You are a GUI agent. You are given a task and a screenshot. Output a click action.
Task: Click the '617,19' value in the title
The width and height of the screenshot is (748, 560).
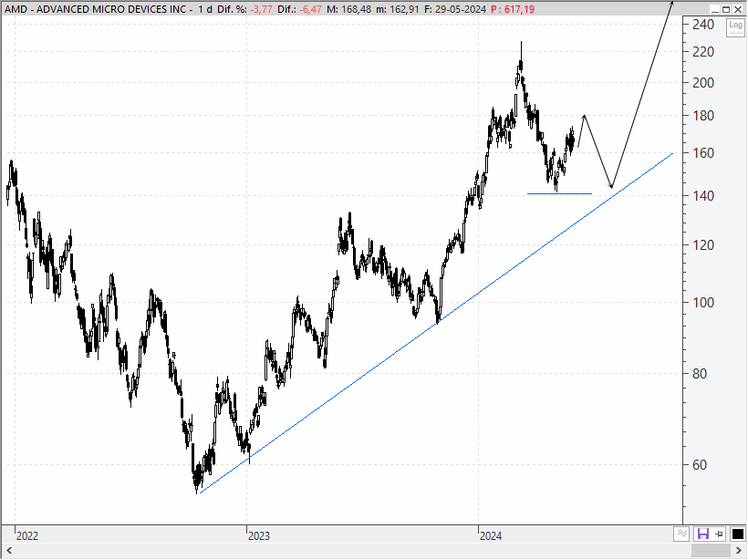pyautogui.click(x=518, y=9)
